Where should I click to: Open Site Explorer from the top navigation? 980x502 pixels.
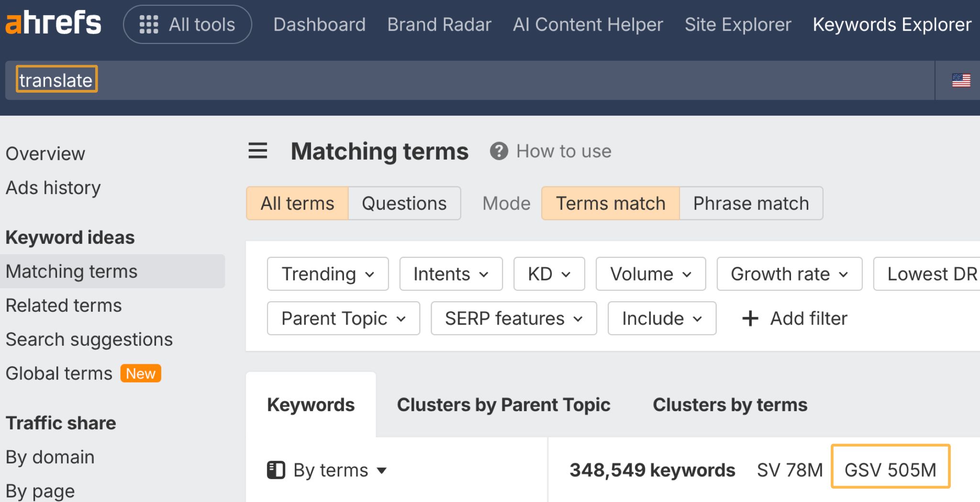click(738, 24)
